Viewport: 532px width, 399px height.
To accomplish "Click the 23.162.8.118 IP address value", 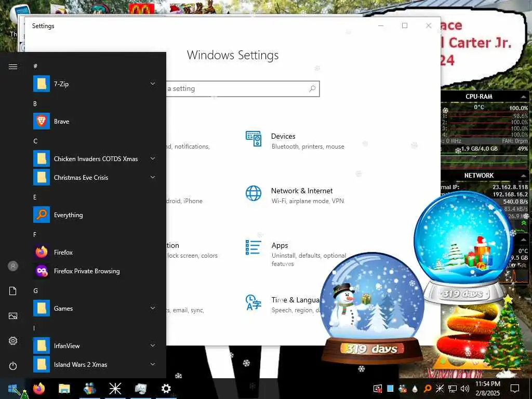I will (510, 187).
